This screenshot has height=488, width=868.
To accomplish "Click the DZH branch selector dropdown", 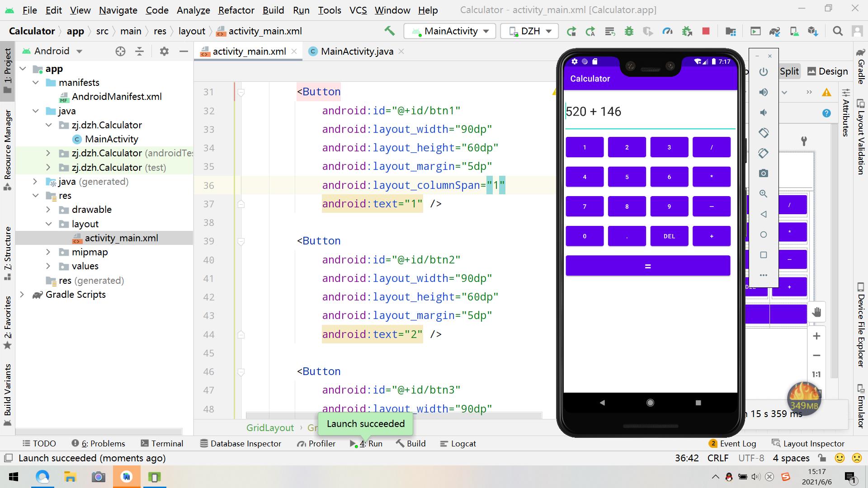I will click(x=529, y=31).
